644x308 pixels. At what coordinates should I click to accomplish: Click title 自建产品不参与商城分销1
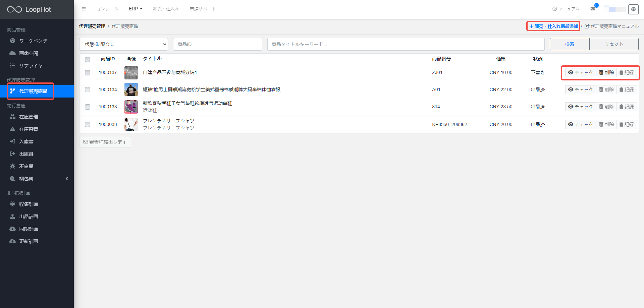(170, 72)
